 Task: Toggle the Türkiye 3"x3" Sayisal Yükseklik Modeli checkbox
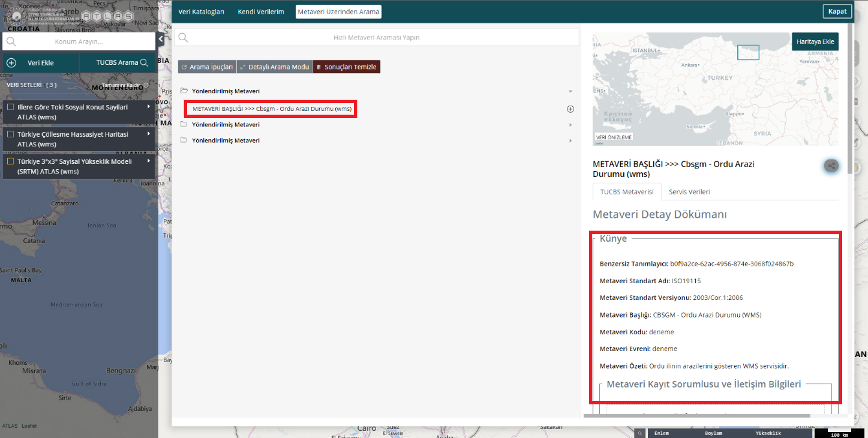tap(10, 161)
